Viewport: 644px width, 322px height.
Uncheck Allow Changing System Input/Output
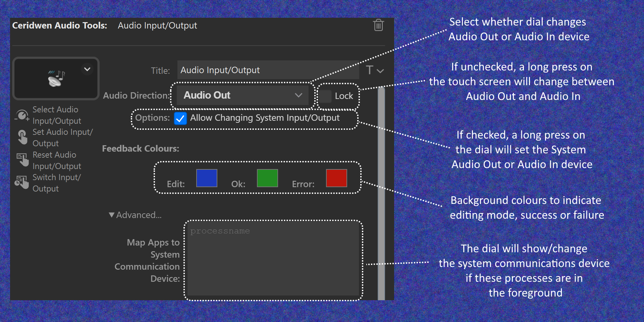point(180,118)
